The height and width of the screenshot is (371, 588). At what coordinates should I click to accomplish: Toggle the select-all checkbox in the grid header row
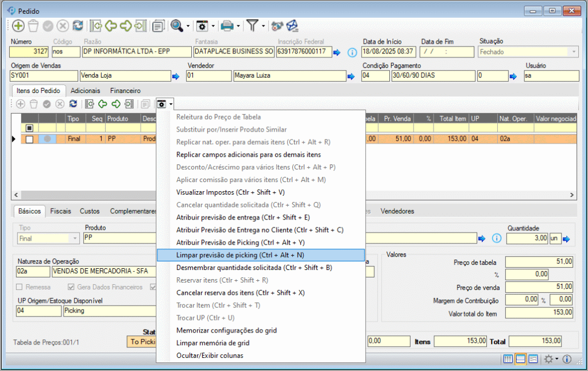(29, 128)
